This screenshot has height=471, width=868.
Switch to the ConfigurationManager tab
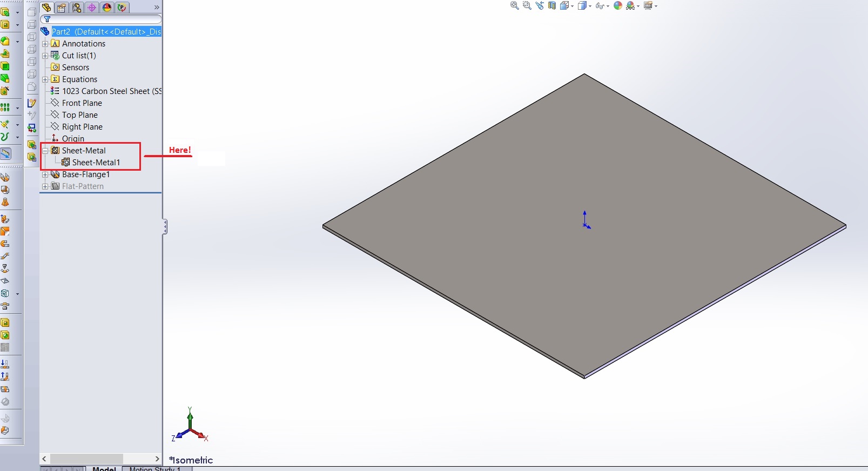pyautogui.click(x=77, y=7)
